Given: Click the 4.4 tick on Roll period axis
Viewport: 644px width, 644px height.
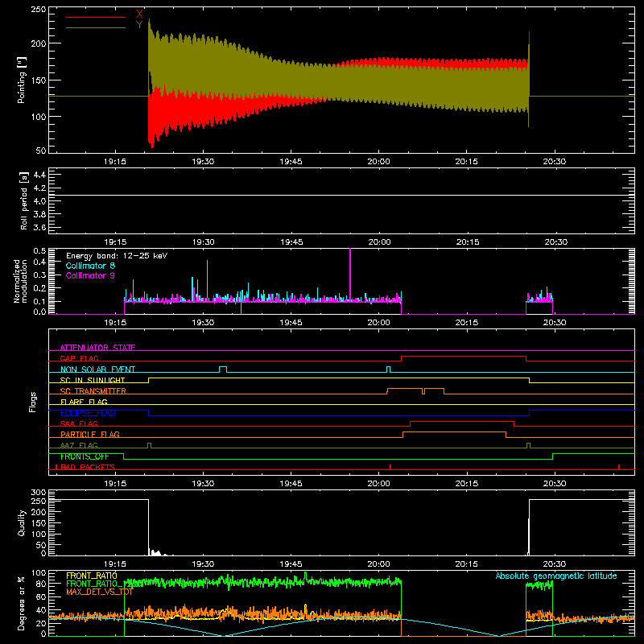Looking at the screenshot, I should coord(39,175).
